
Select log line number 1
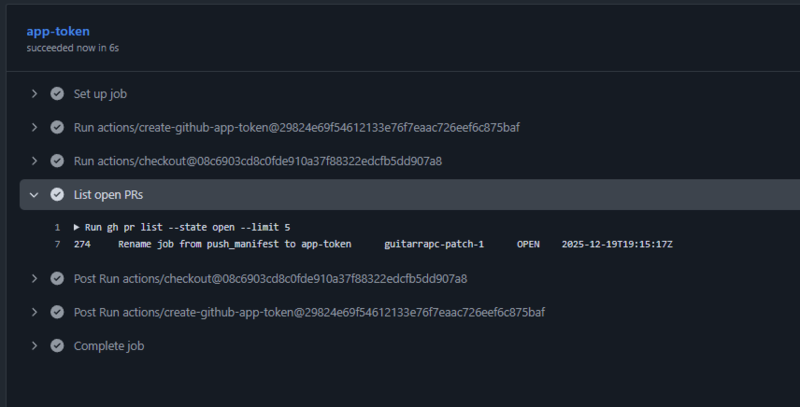tap(57, 227)
